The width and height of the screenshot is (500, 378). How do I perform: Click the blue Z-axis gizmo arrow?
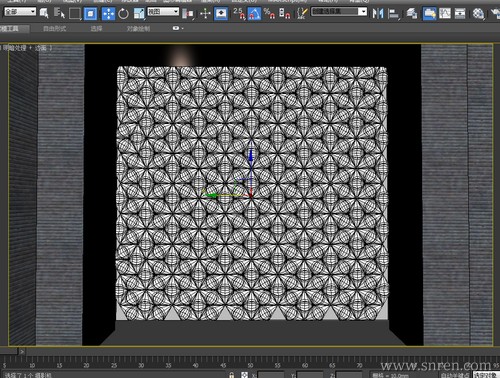[x=251, y=157]
